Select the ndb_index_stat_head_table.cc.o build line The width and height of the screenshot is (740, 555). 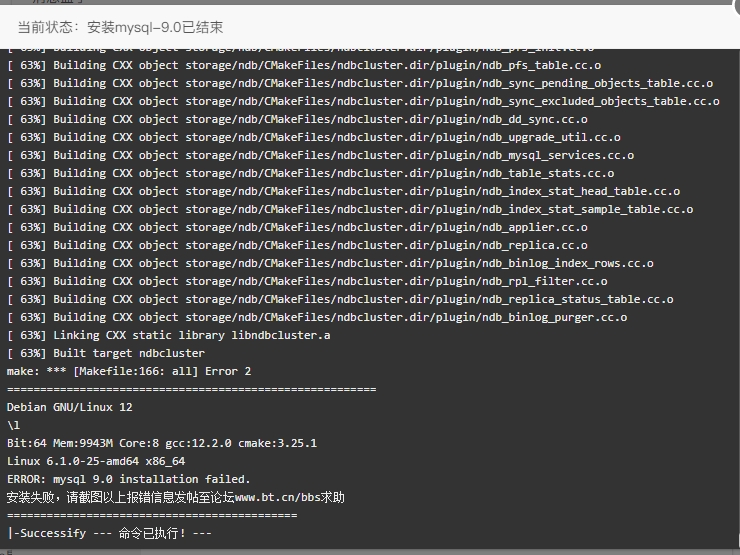[344, 191]
